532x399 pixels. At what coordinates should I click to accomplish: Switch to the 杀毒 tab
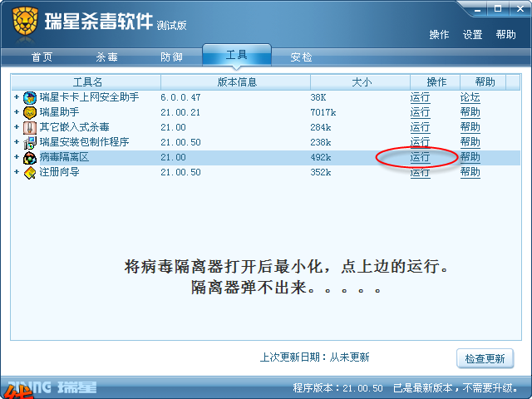tap(107, 57)
